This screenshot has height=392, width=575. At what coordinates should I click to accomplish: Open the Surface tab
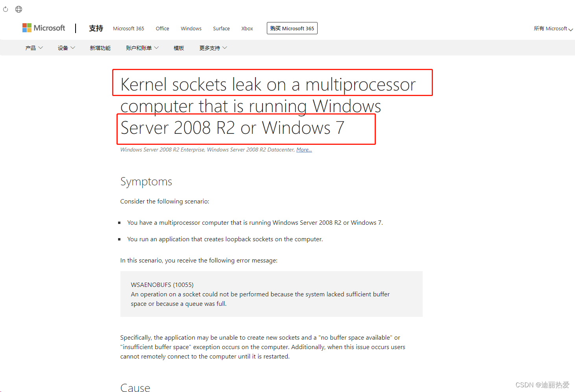coord(221,28)
